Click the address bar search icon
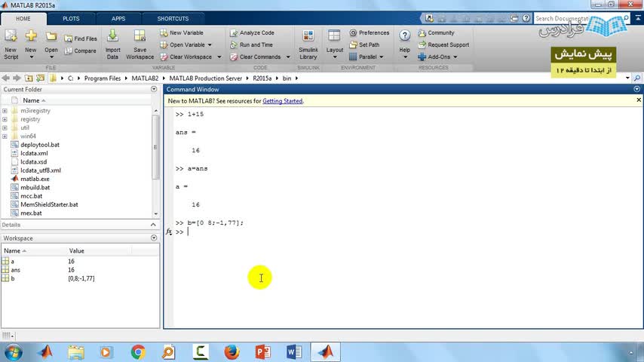Screen dimensions: 644x362 coord(637,78)
